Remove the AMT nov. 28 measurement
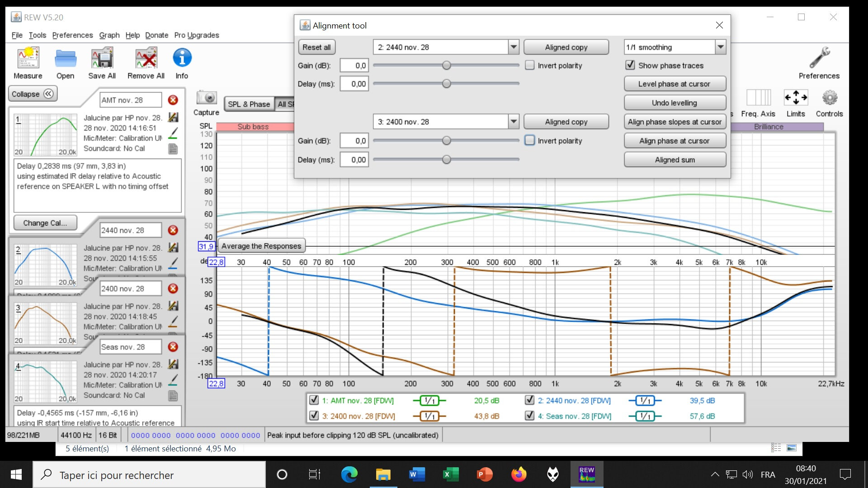This screenshot has width=868, height=488. point(173,100)
